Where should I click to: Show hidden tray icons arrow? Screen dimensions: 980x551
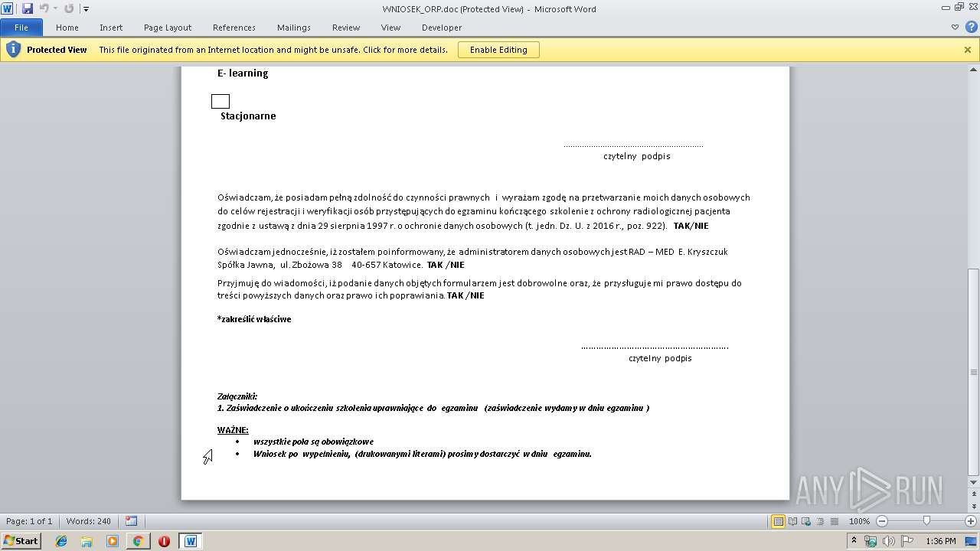pyautogui.click(x=854, y=541)
